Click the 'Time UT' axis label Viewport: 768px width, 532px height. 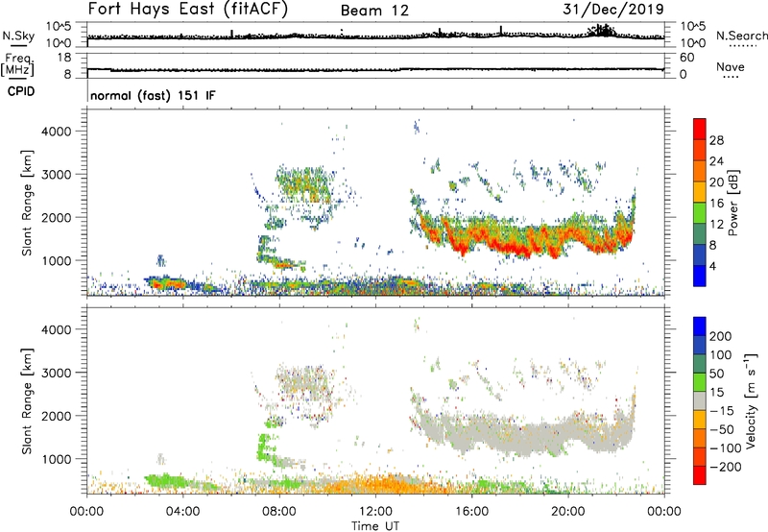[x=375, y=525]
